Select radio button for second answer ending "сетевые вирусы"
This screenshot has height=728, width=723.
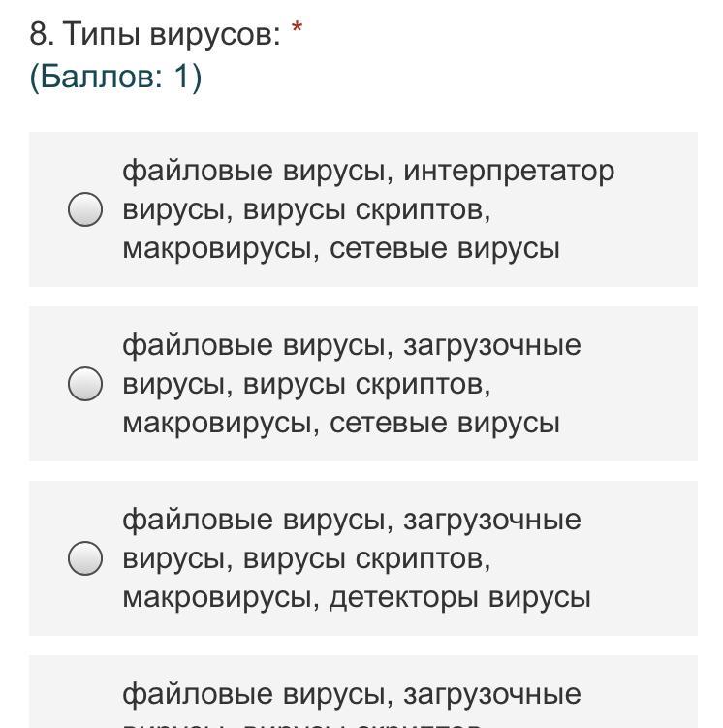point(85,384)
